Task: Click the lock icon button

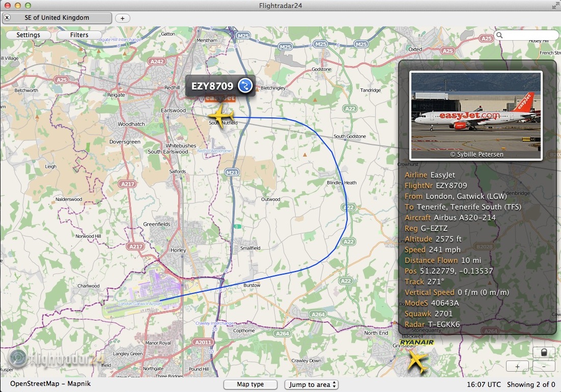Action: [x=544, y=353]
